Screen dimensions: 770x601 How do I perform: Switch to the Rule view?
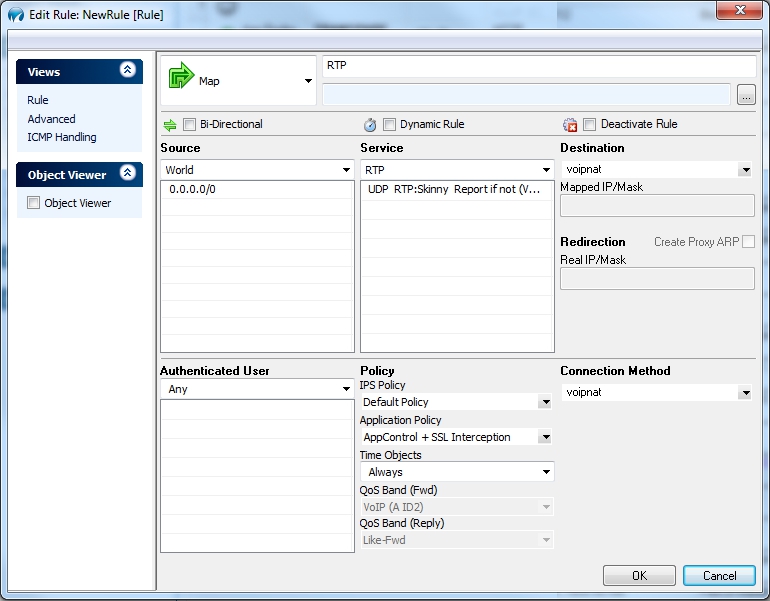(x=38, y=100)
